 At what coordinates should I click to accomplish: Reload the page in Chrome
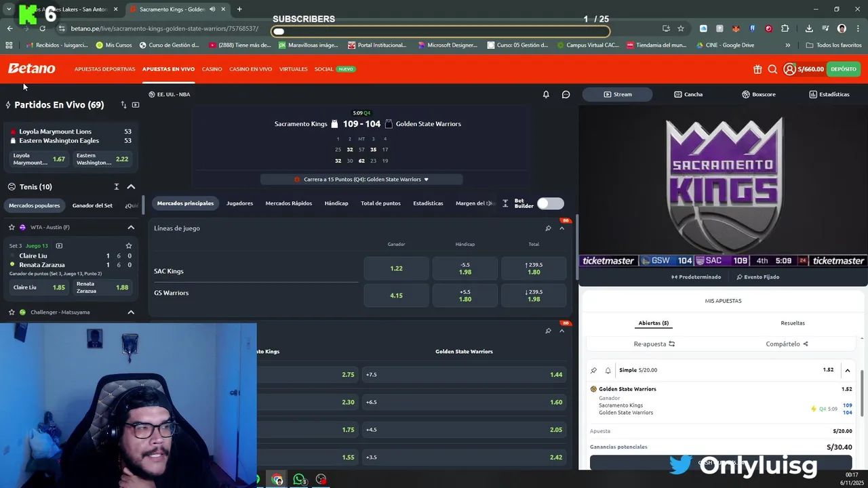pyautogui.click(x=42, y=28)
